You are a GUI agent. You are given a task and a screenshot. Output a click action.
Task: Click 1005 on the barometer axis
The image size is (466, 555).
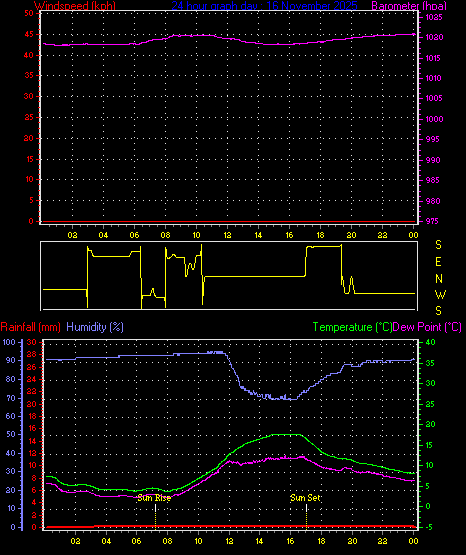coord(434,98)
